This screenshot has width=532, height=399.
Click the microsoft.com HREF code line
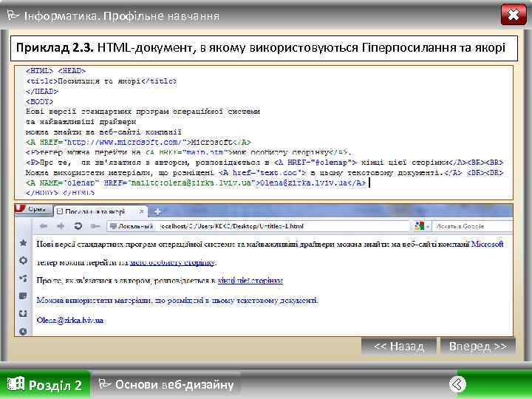click(x=138, y=142)
